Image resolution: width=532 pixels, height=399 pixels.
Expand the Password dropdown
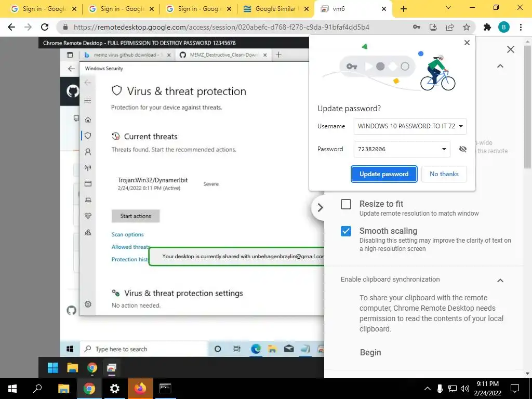444,149
